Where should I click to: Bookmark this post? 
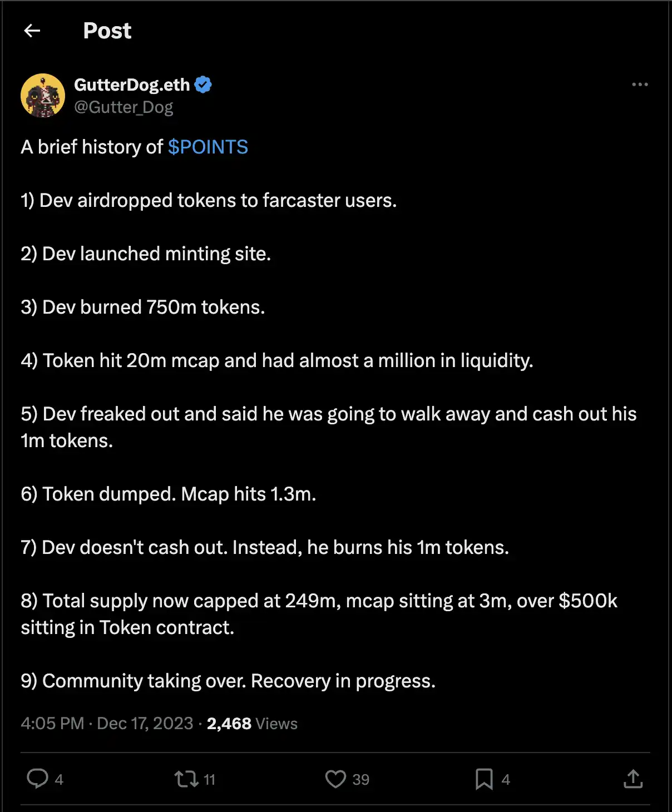point(484,779)
